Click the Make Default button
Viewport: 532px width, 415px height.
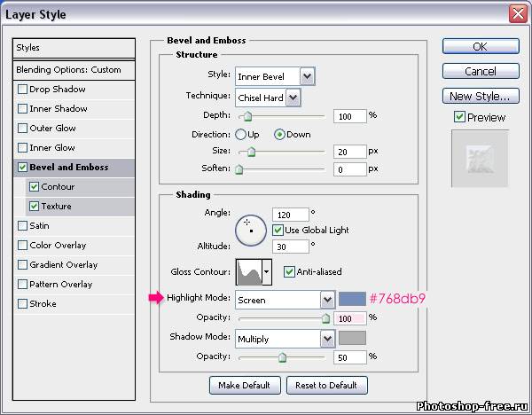246,385
